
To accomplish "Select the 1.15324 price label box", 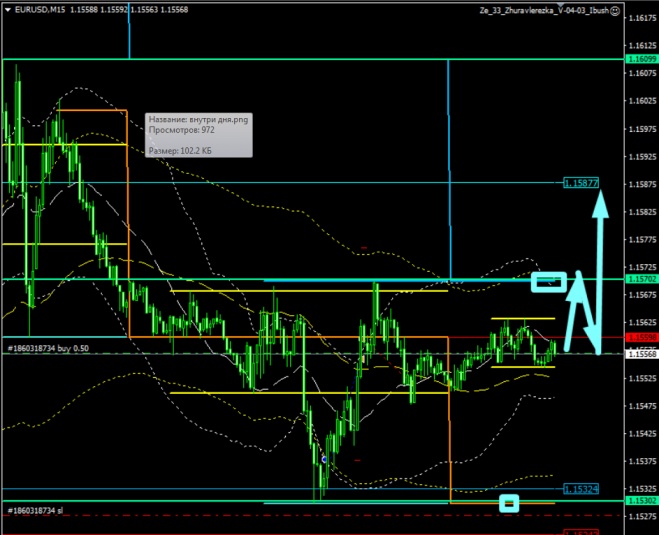I will click(581, 489).
